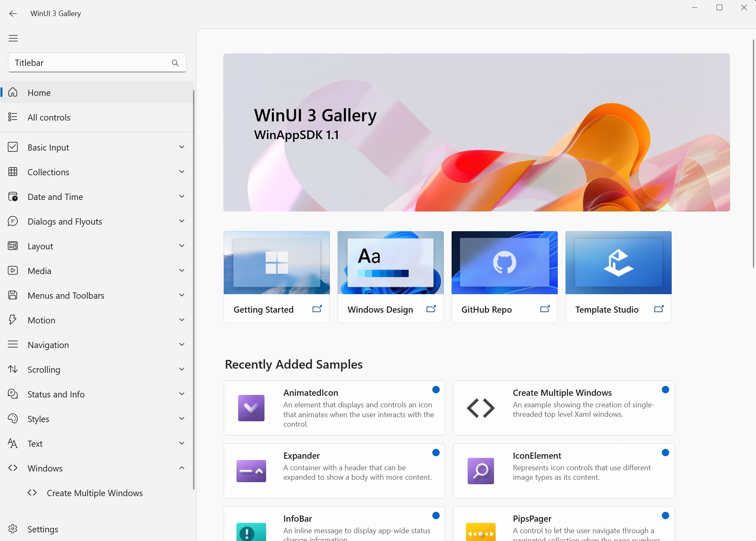Expand the Styles category
The height and width of the screenshot is (541, 756).
click(181, 419)
